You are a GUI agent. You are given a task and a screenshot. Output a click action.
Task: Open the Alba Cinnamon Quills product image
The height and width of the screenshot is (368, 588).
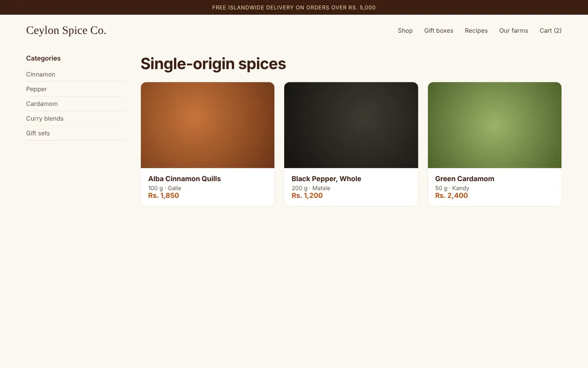click(208, 125)
